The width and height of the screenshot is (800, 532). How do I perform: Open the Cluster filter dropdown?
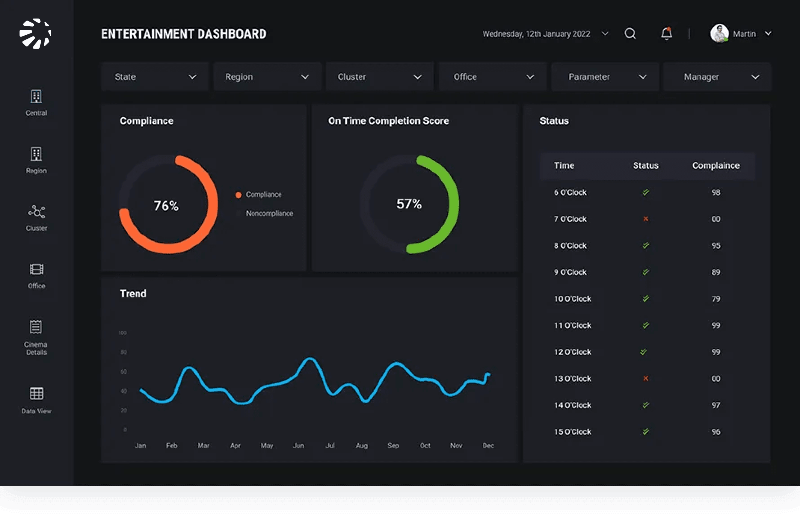pos(380,77)
